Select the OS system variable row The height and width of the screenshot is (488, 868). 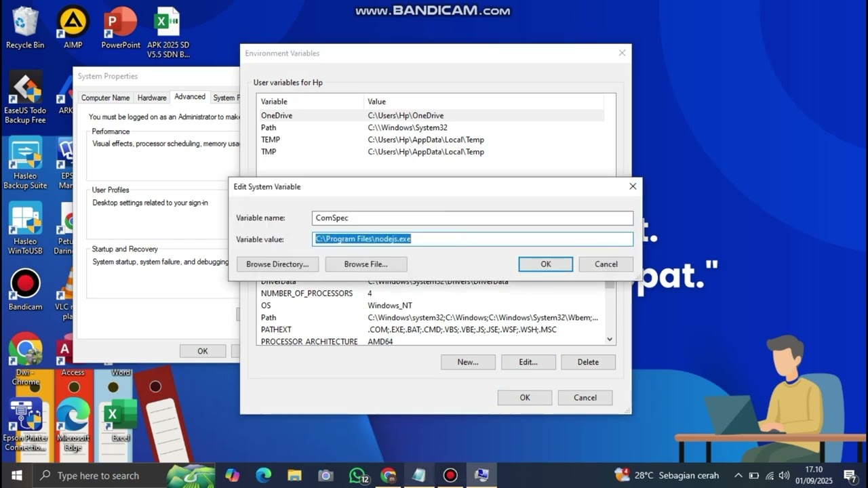pyautogui.click(x=431, y=306)
